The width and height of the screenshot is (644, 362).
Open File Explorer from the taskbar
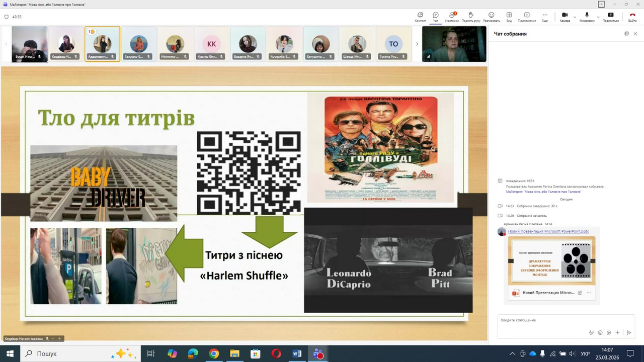(x=234, y=353)
